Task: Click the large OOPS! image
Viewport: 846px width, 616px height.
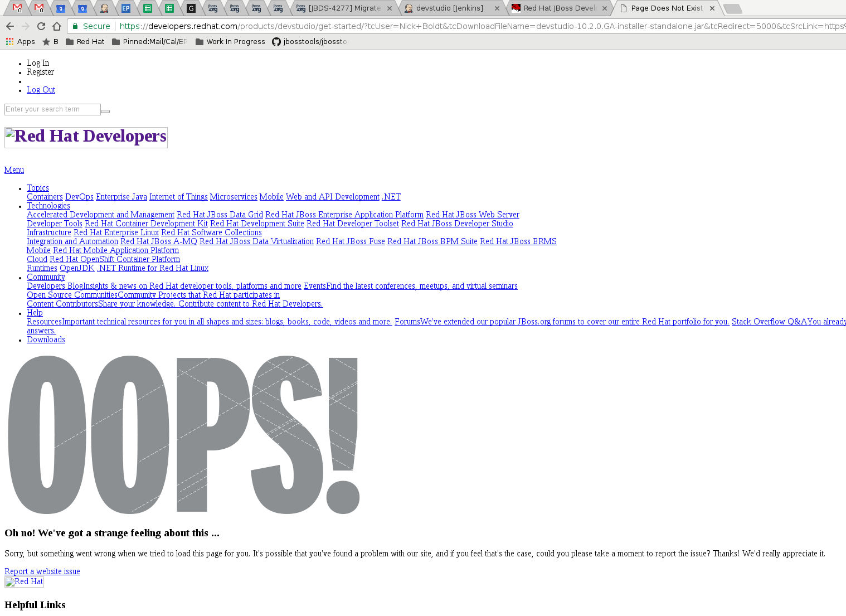Action: point(183,435)
